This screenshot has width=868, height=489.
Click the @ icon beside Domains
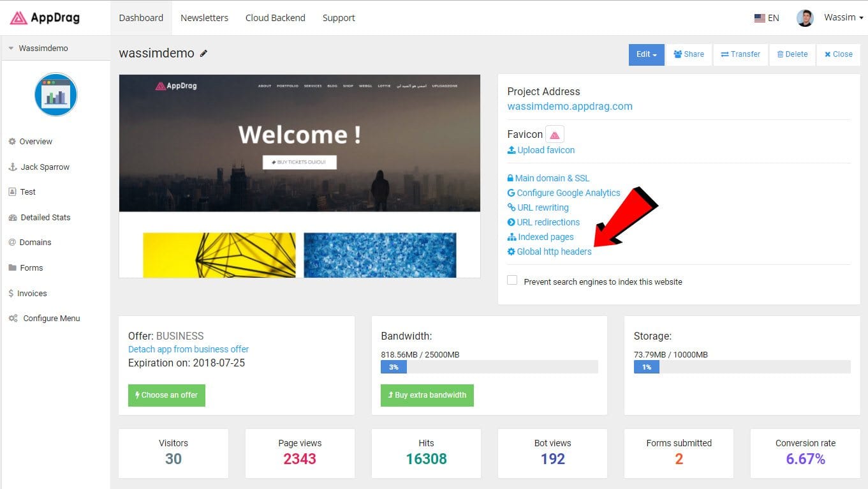(x=12, y=243)
